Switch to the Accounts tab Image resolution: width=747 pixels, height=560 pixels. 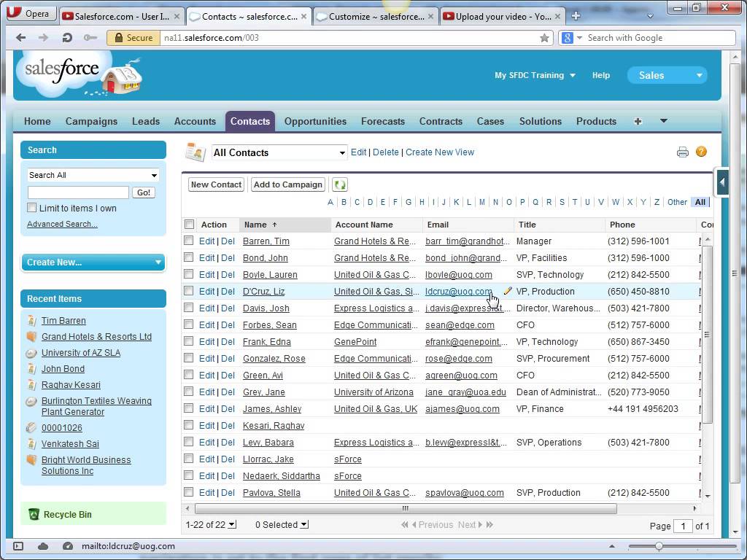tap(195, 122)
